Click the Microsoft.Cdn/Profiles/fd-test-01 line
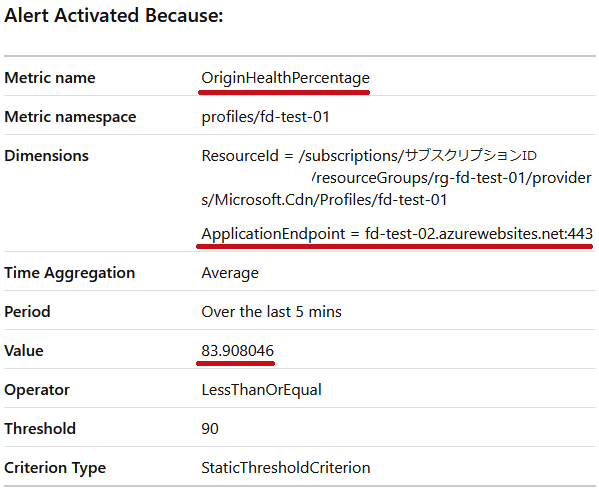599x491 pixels. 324,200
